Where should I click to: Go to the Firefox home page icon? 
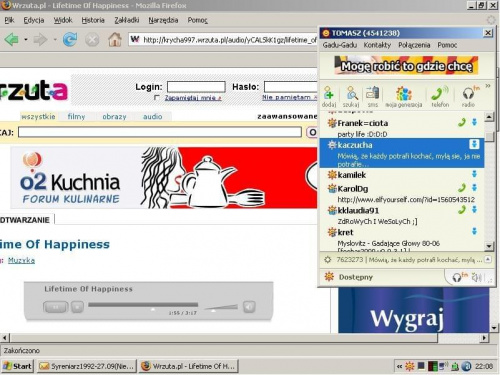(x=114, y=40)
